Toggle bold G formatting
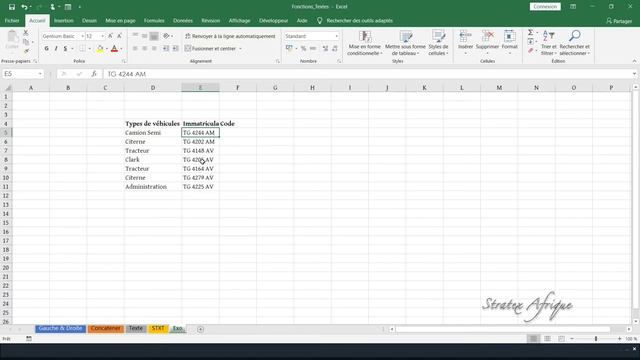The image size is (640, 360). point(47,49)
